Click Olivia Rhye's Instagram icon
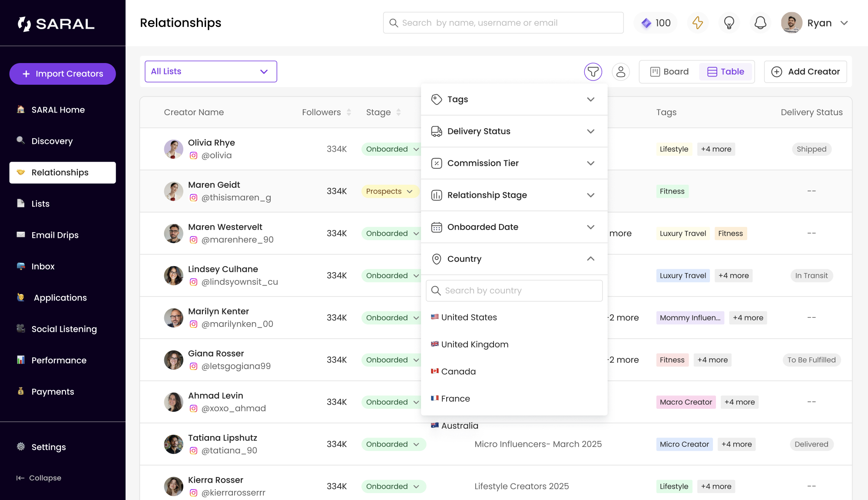The height and width of the screenshot is (500, 868). (194, 156)
